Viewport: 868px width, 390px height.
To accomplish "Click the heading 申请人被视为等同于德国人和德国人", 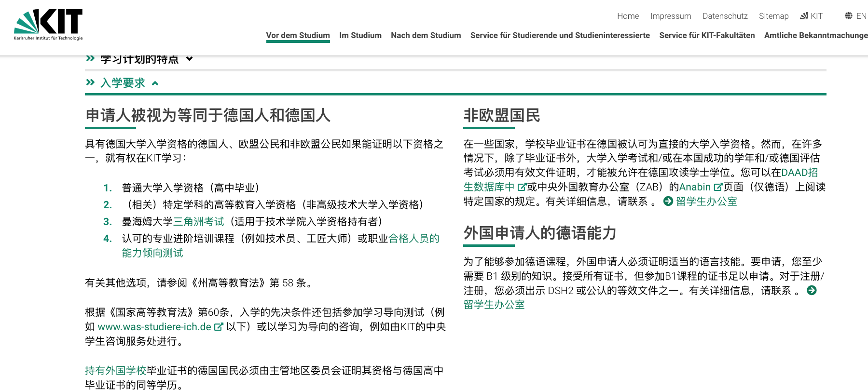I will 208,115.
